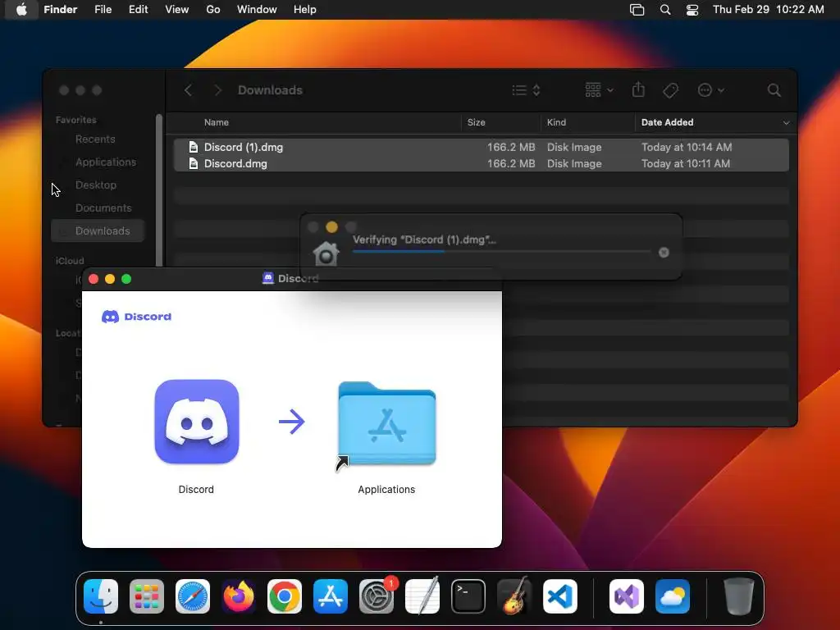Viewport: 840px width, 630px height.
Task: Launch Visual Studio Code from the Dock
Action: (560, 596)
